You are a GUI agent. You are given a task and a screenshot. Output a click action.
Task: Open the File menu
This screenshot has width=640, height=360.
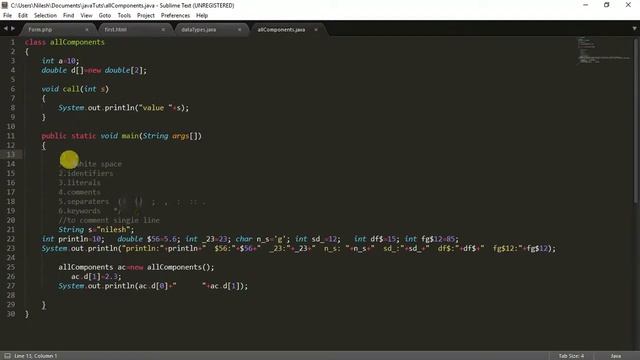(7, 16)
